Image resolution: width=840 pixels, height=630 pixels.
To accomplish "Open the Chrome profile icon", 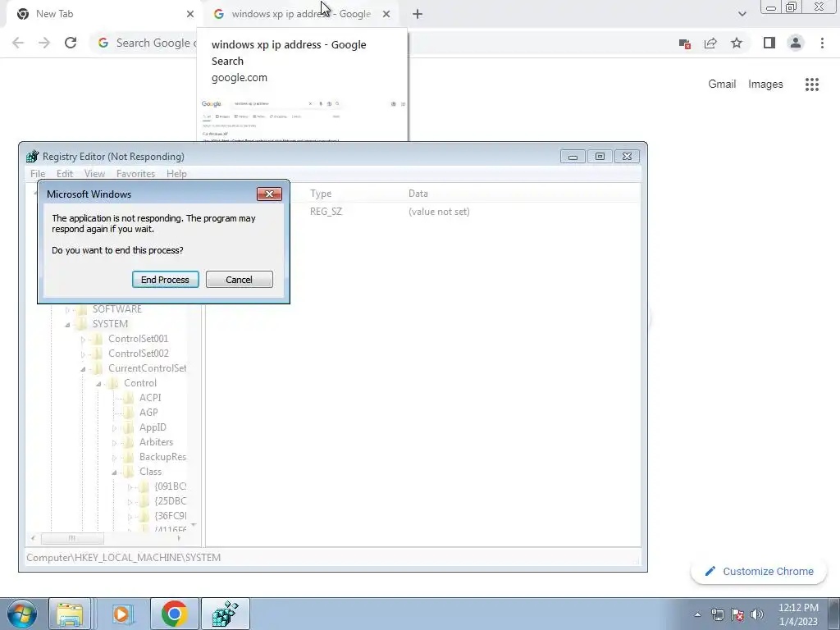I will (796, 43).
